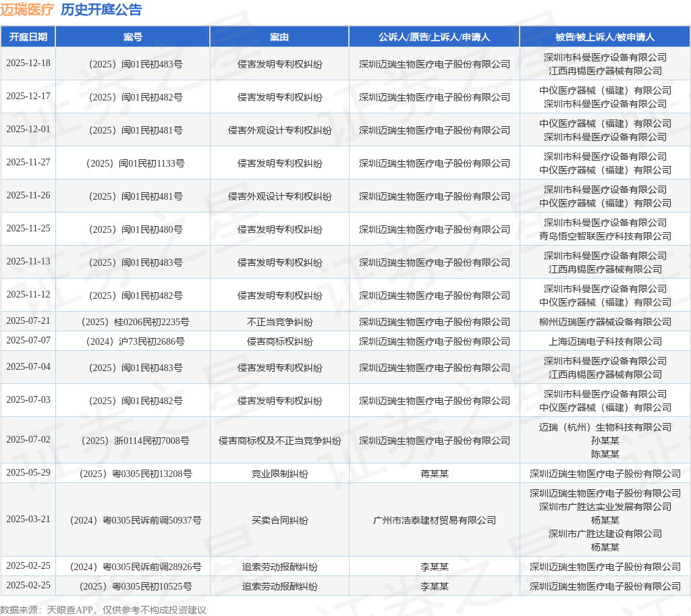
Task: Click the date 2025-07-21
Action: (28, 320)
